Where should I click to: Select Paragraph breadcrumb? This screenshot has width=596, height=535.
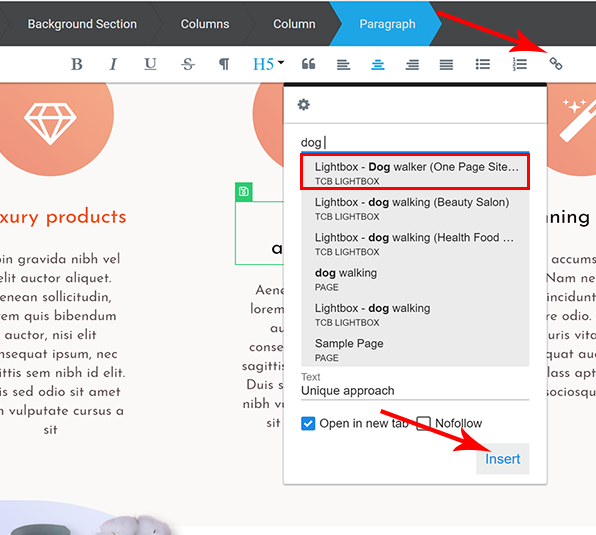click(x=387, y=24)
